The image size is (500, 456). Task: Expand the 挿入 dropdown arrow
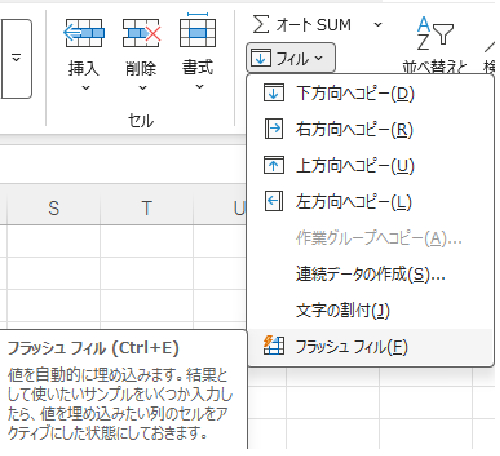tap(86, 88)
